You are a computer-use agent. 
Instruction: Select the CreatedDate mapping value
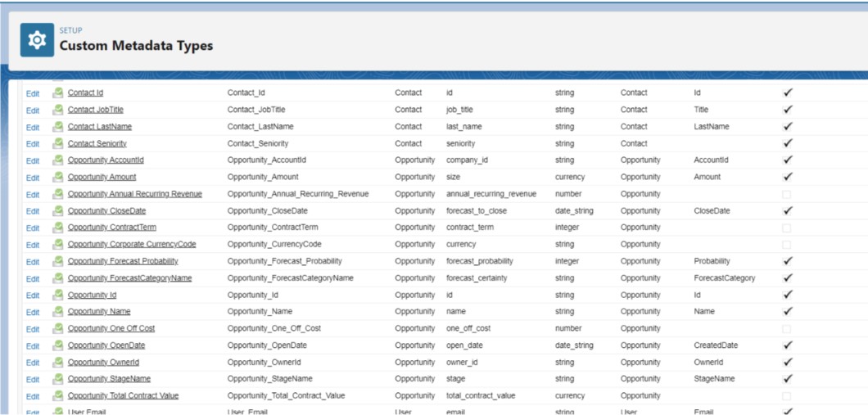click(x=715, y=345)
